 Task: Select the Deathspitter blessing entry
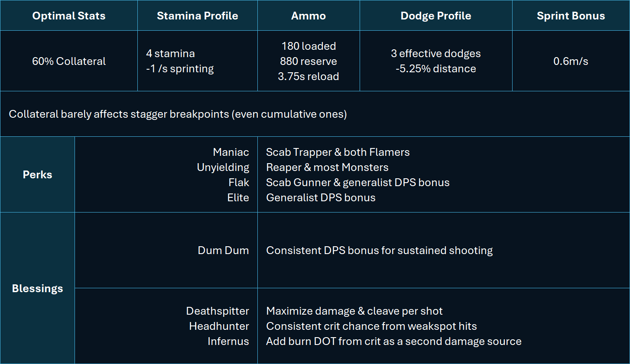coord(218,311)
